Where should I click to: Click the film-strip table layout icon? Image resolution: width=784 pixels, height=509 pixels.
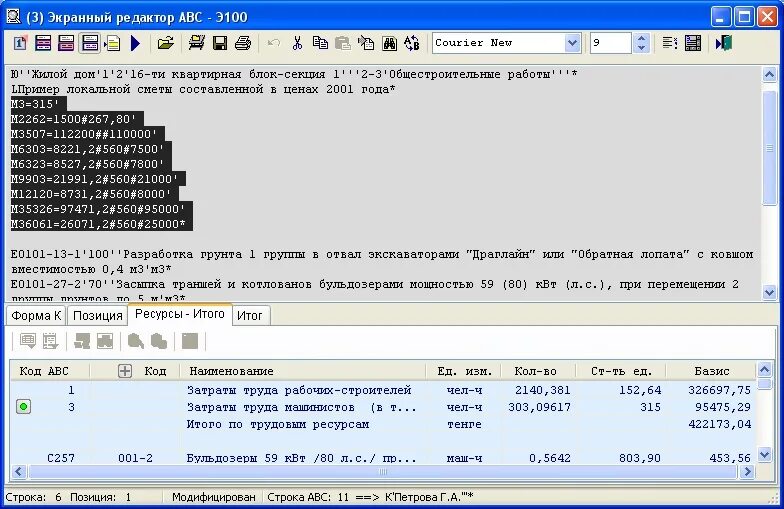693,43
